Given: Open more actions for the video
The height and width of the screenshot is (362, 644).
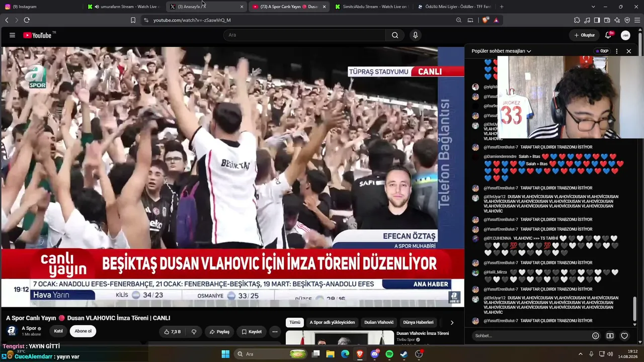Looking at the screenshot, I should [275, 332].
